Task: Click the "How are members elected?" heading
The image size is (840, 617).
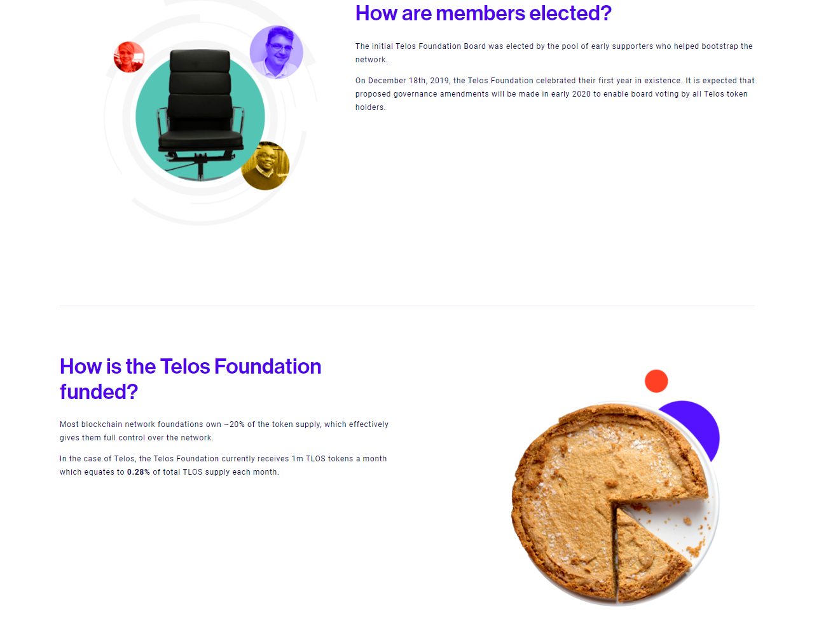Action: pos(483,13)
